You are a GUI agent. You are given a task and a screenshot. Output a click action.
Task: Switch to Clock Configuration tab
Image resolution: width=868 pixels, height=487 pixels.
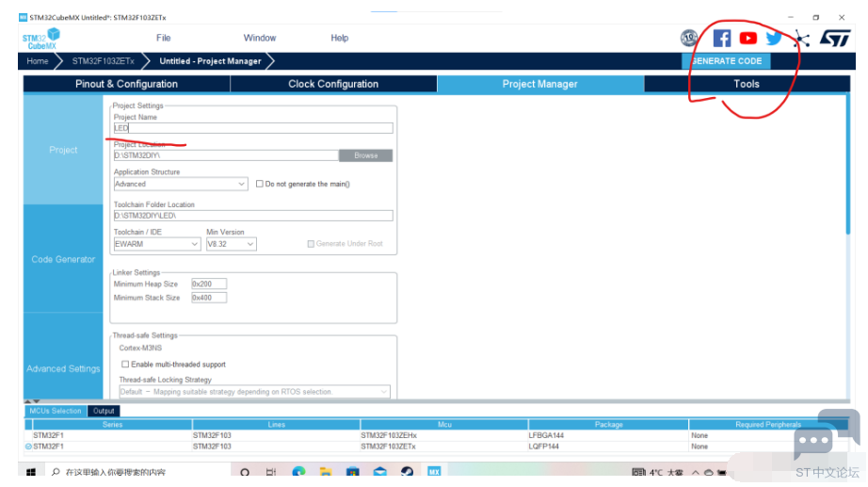[333, 84]
